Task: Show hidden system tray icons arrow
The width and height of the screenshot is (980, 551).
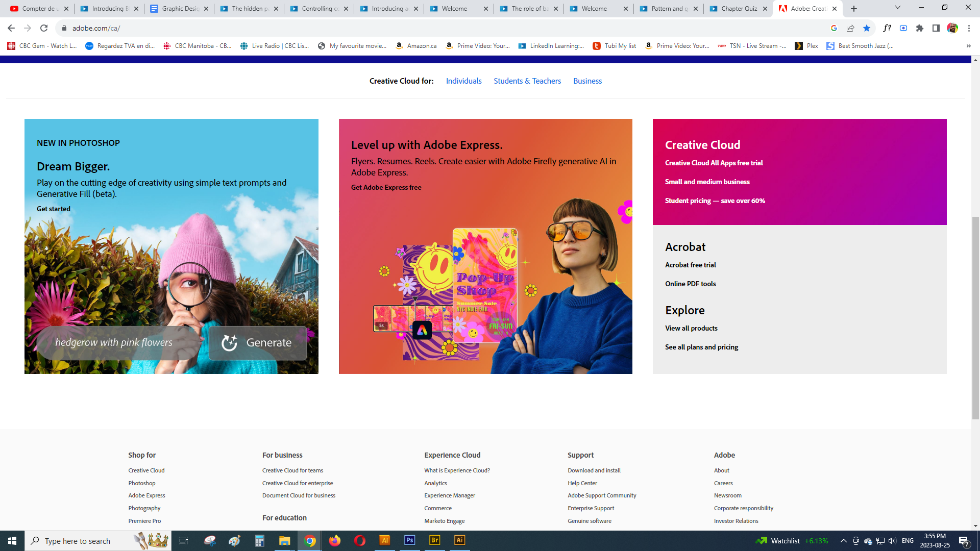Action: 844,541
